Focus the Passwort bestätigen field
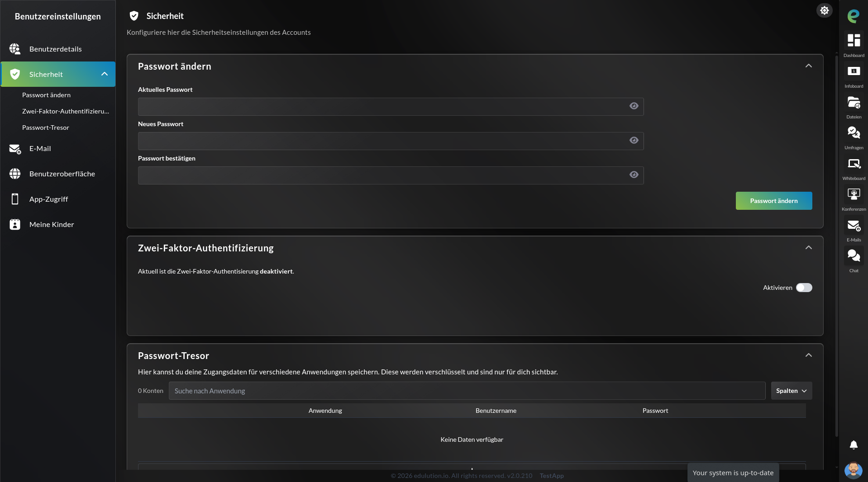The height and width of the screenshot is (482, 868). click(391, 175)
